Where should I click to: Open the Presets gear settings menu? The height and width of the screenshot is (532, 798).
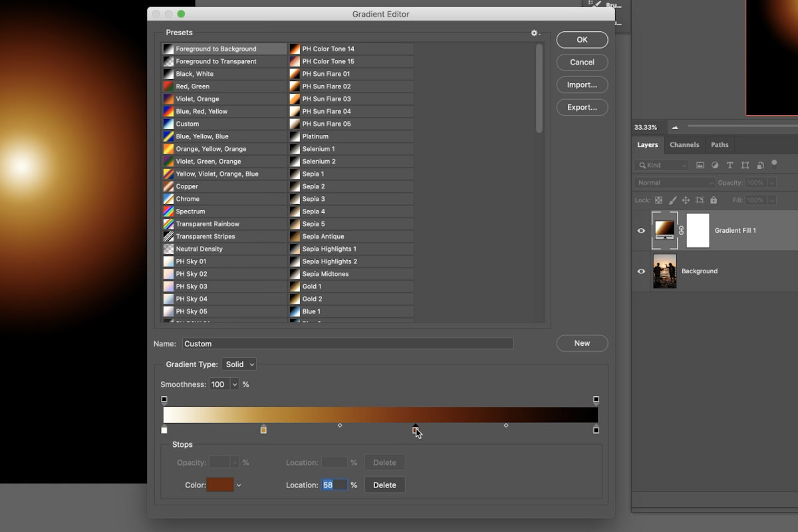point(535,33)
